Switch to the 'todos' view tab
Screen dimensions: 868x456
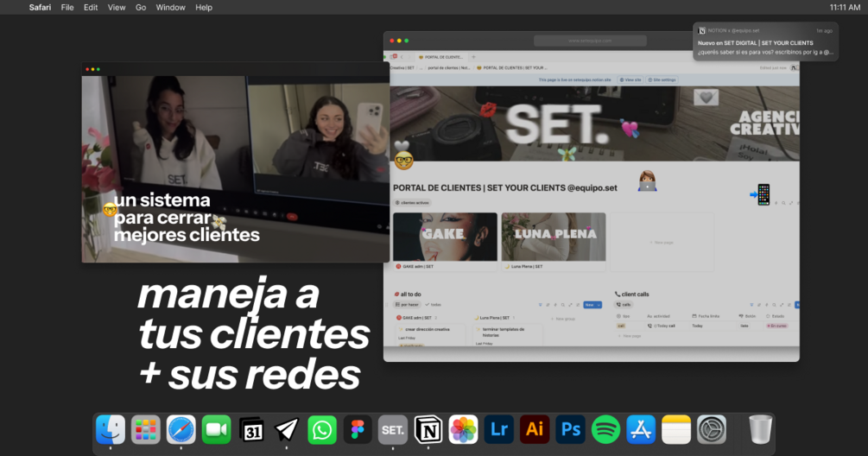(434, 305)
